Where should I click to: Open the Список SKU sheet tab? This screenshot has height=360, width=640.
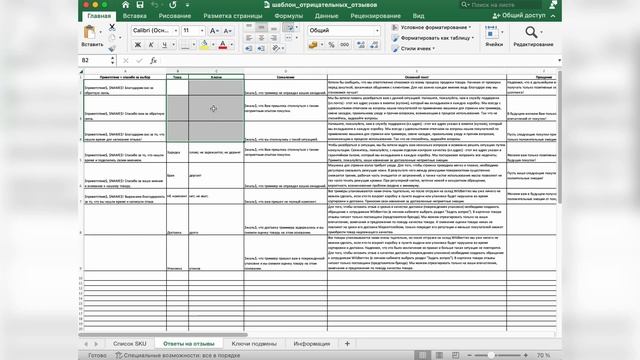click(129, 344)
